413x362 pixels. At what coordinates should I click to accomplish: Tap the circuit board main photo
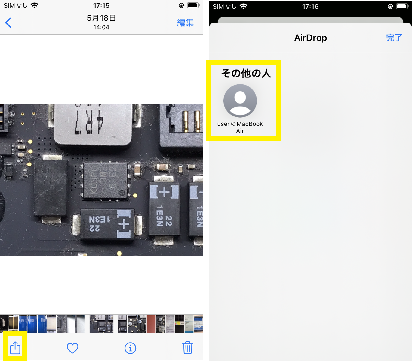101,180
